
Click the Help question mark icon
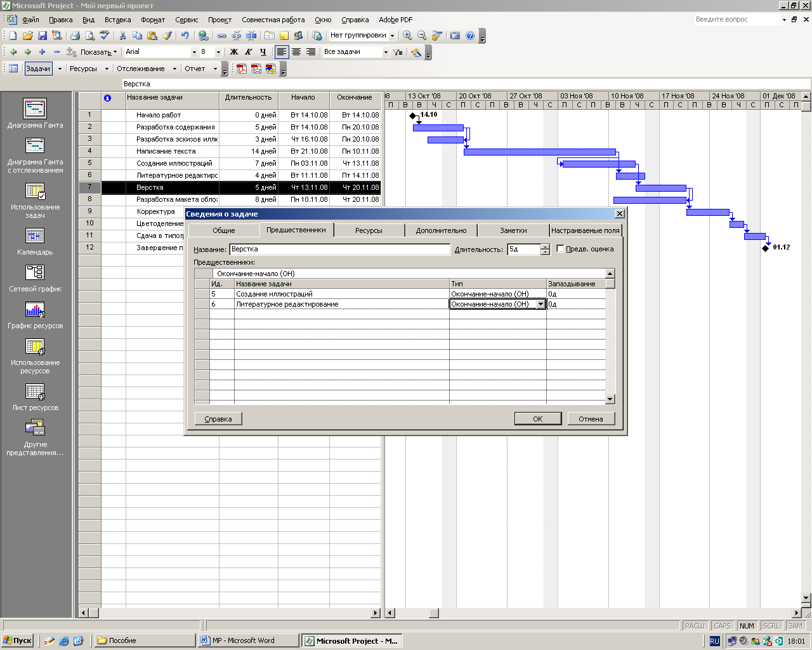coord(470,36)
